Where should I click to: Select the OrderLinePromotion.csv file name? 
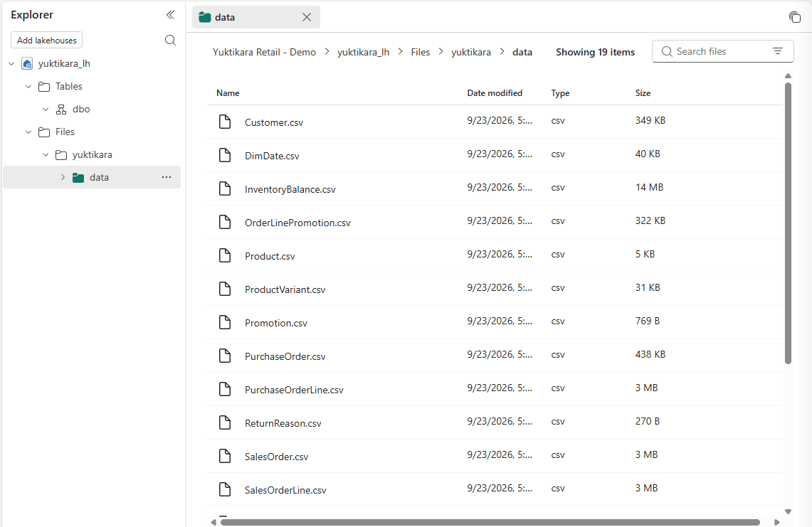click(297, 223)
